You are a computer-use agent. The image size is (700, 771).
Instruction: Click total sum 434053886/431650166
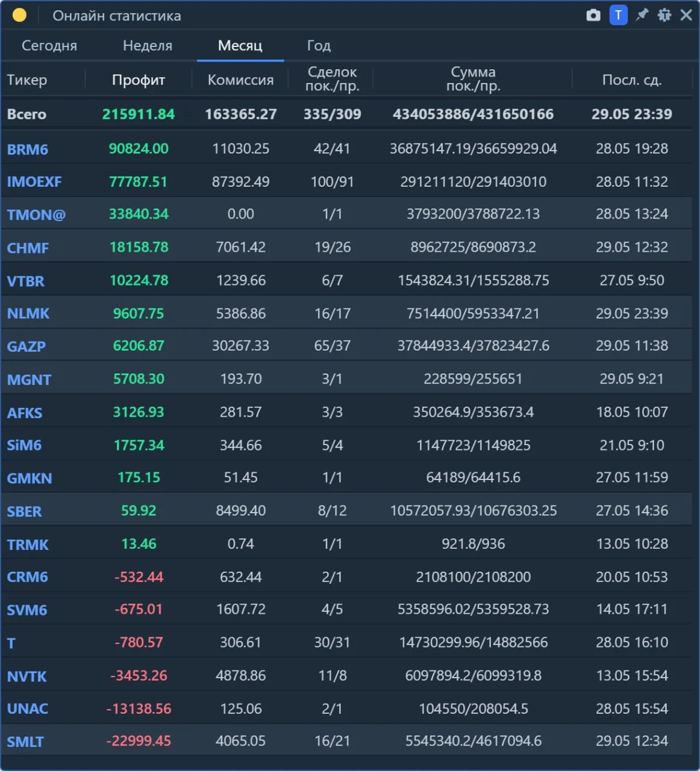473,114
